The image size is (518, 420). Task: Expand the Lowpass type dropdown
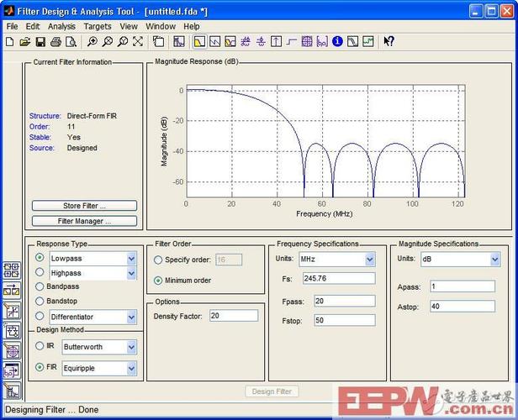coord(131,259)
